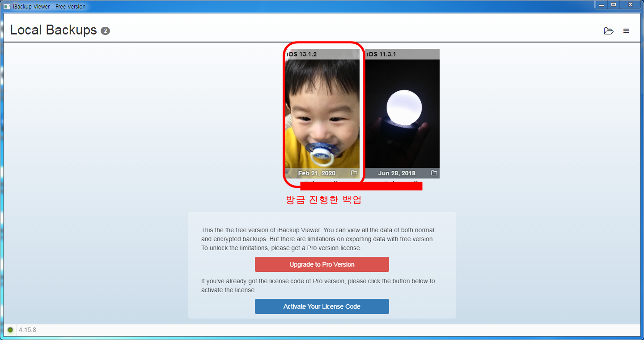Click Activate Your License Code button

(322, 306)
